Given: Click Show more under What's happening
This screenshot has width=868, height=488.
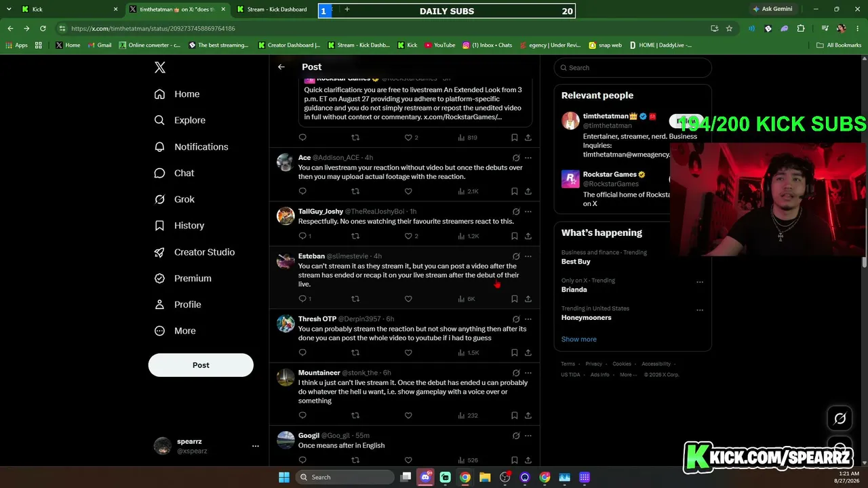Looking at the screenshot, I should [579, 339].
